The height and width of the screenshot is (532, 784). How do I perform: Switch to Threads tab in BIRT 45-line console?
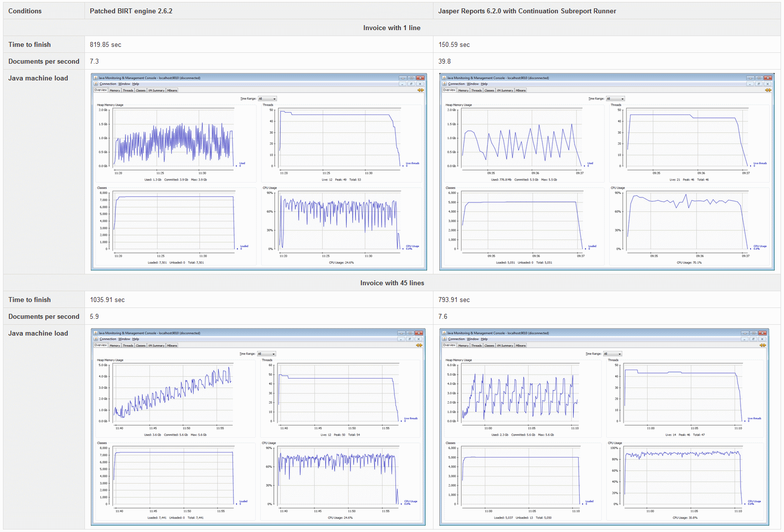[128, 345]
